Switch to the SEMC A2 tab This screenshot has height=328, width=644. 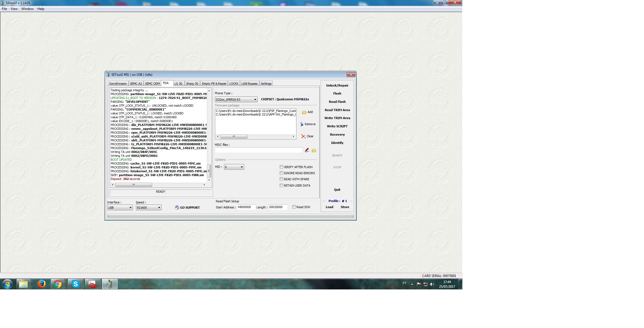[136, 84]
